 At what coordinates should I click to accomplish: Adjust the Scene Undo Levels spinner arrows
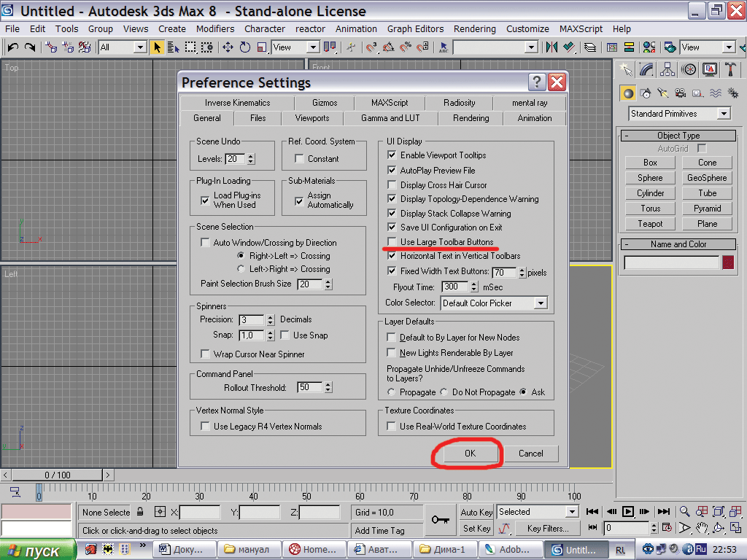click(x=251, y=159)
